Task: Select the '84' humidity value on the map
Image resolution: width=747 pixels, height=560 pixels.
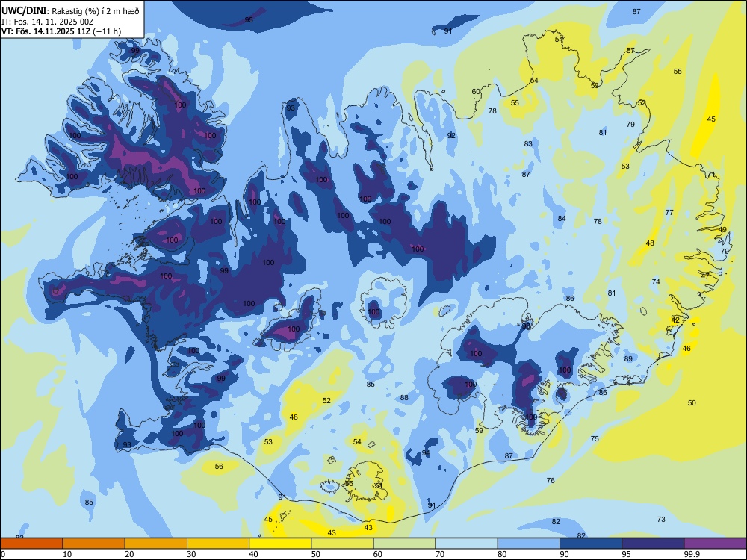Action: tap(562, 219)
